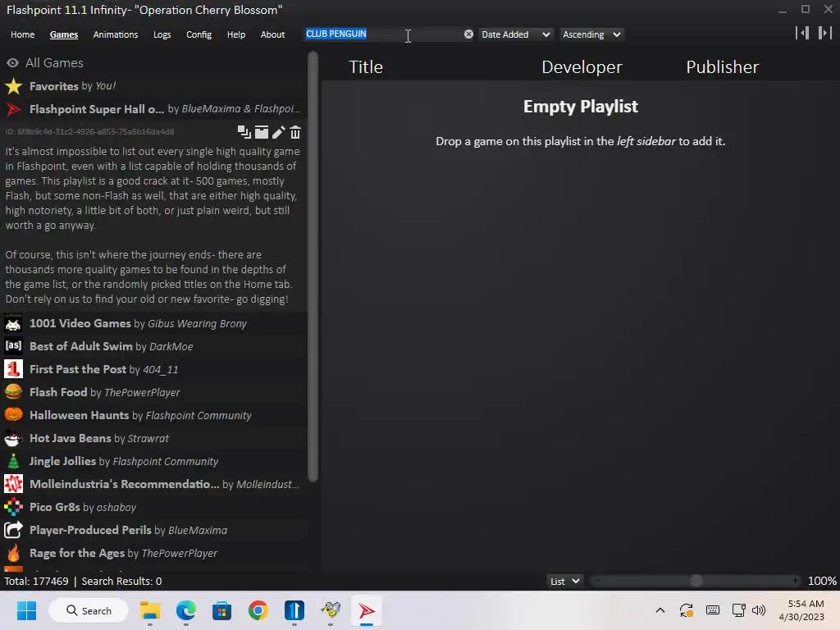840x630 pixels.
Task: Open the volume control in system tray
Action: [759, 610]
